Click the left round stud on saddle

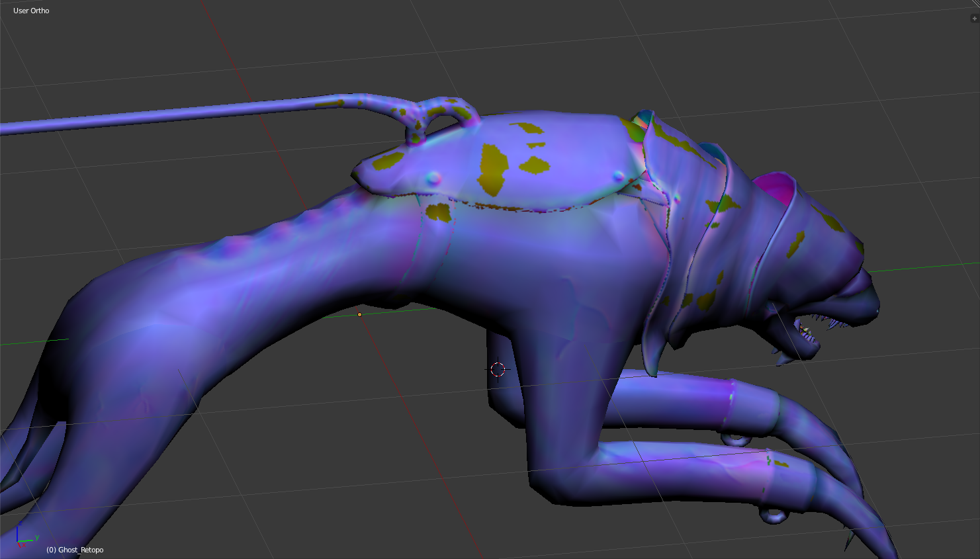[433, 177]
